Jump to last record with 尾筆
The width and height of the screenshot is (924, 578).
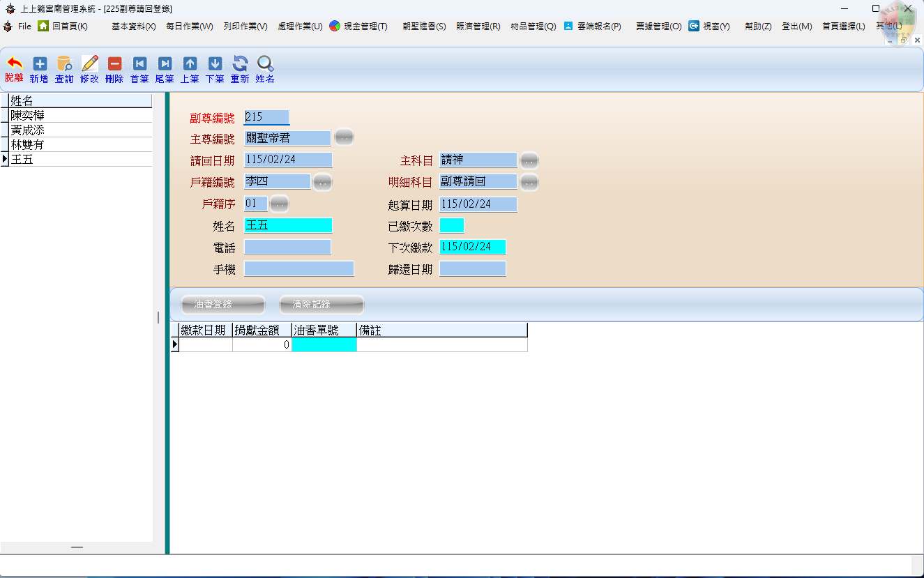pos(165,64)
